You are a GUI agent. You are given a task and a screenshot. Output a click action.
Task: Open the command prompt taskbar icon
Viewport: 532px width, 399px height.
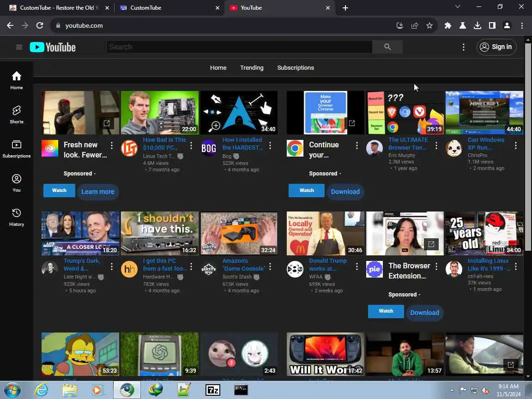tap(241, 390)
